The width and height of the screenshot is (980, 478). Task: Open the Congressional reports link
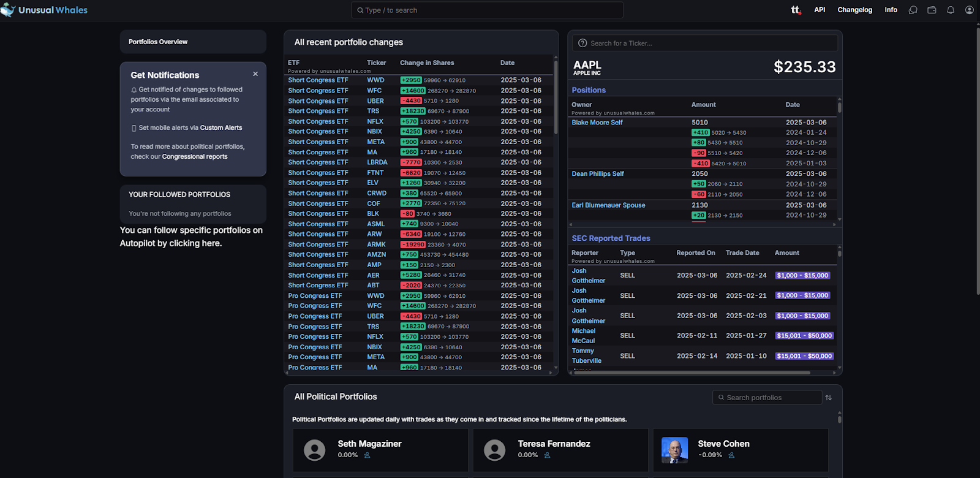(x=195, y=157)
